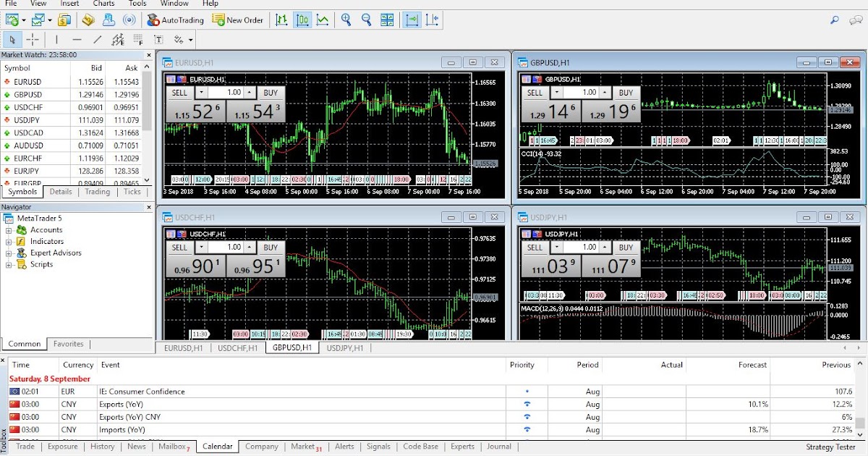The height and width of the screenshot is (456, 868).
Task: Toggle chart Auto Scroll in toolbar
Action: [412, 20]
